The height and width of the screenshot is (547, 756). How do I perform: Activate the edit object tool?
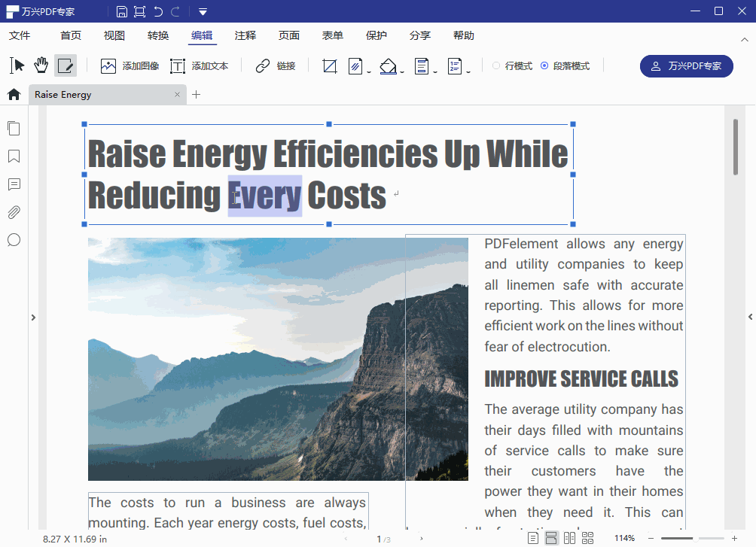click(x=66, y=66)
